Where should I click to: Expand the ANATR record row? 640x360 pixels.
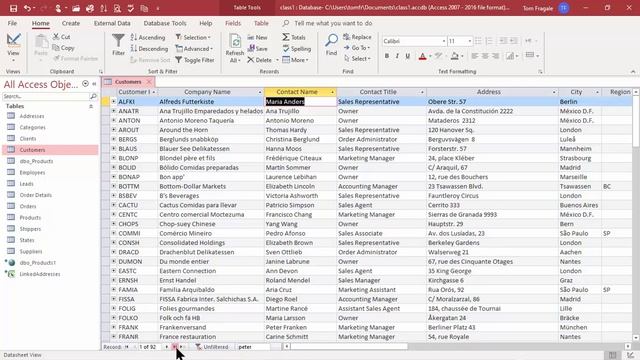click(x=113, y=111)
